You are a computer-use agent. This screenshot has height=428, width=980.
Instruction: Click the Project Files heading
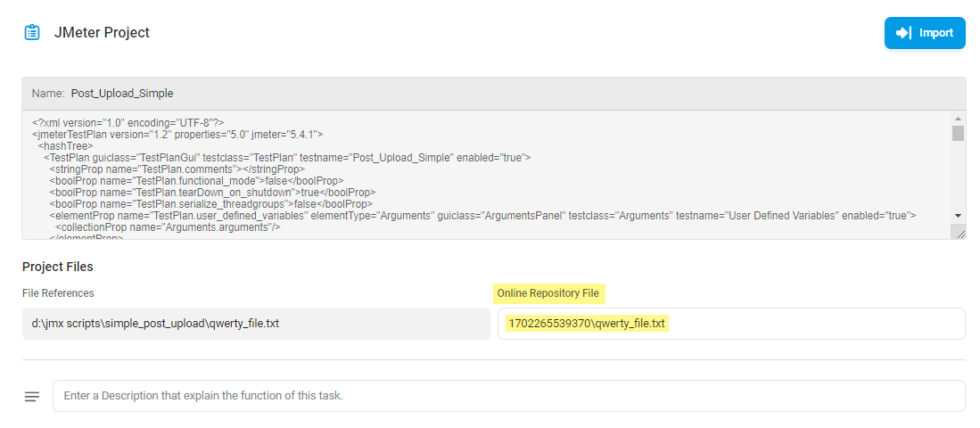[x=57, y=267]
